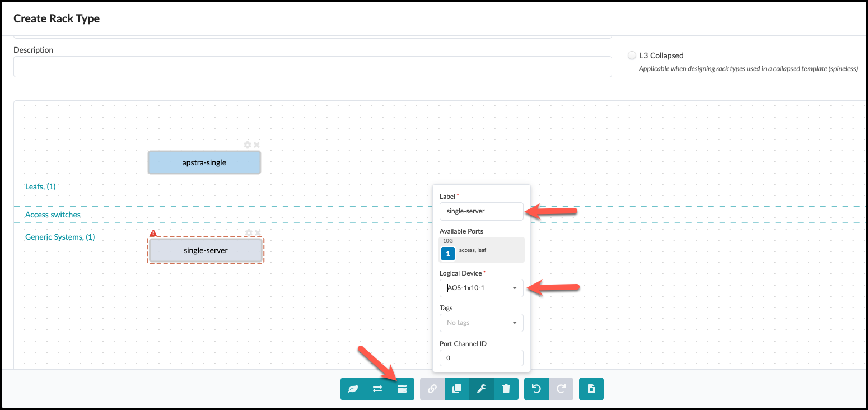Screen dimensions: 868x410
Task: Toggle the wrench properties tool
Action: pyautogui.click(x=482, y=389)
